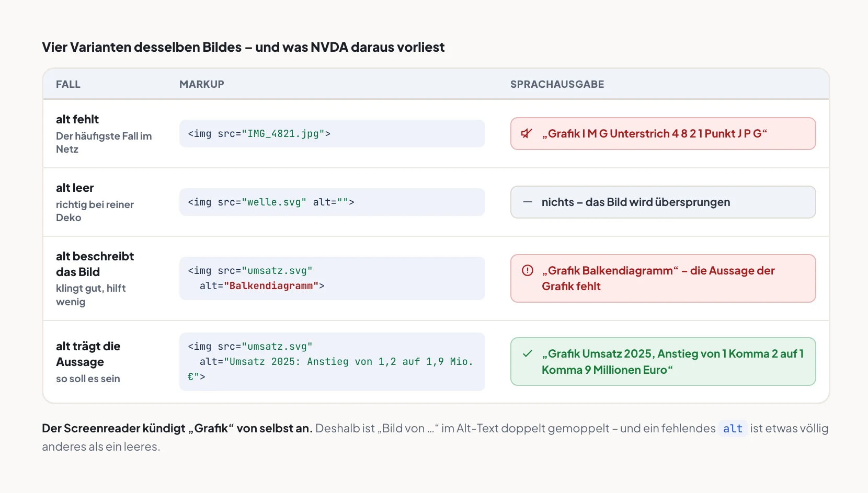Click the green checkmark icon
868x493 pixels.
tap(528, 354)
